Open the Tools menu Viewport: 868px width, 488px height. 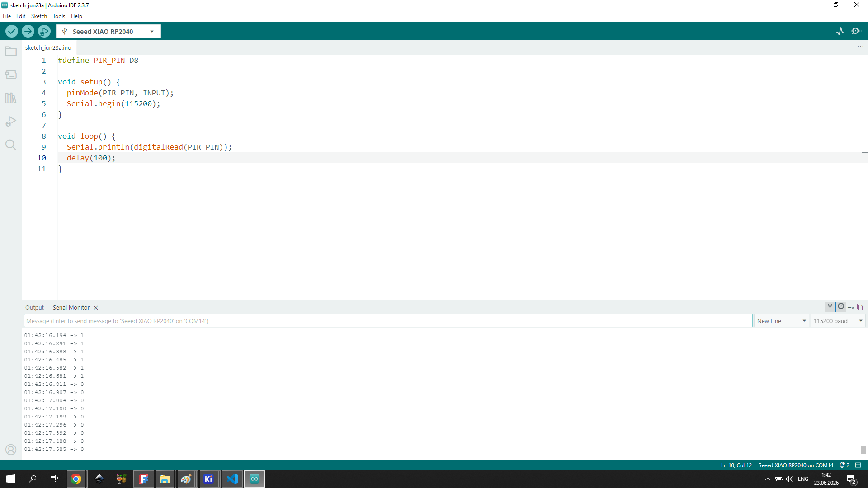pos(59,16)
